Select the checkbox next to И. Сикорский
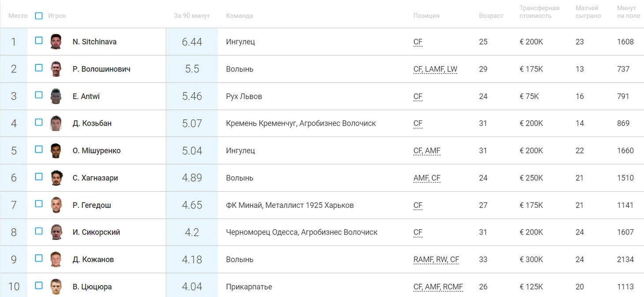Image resolution: width=644 pixels, height=297 pixels. click(x=39, y=231)
